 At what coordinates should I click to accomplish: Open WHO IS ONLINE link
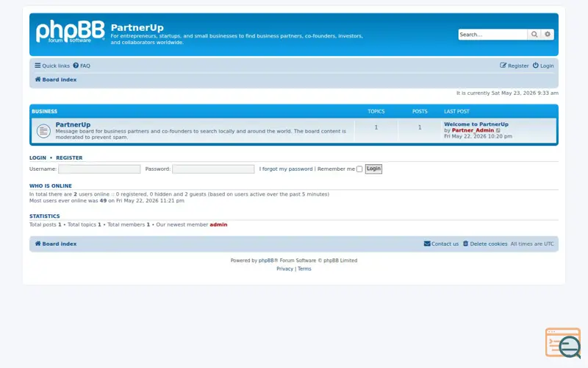point(51,186)
